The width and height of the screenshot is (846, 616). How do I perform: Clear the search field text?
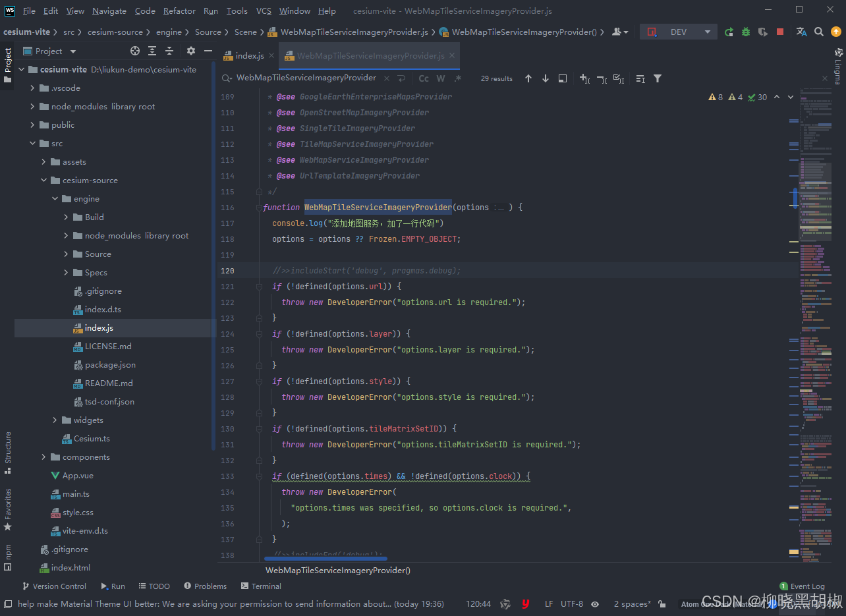(x=385, y=78)
